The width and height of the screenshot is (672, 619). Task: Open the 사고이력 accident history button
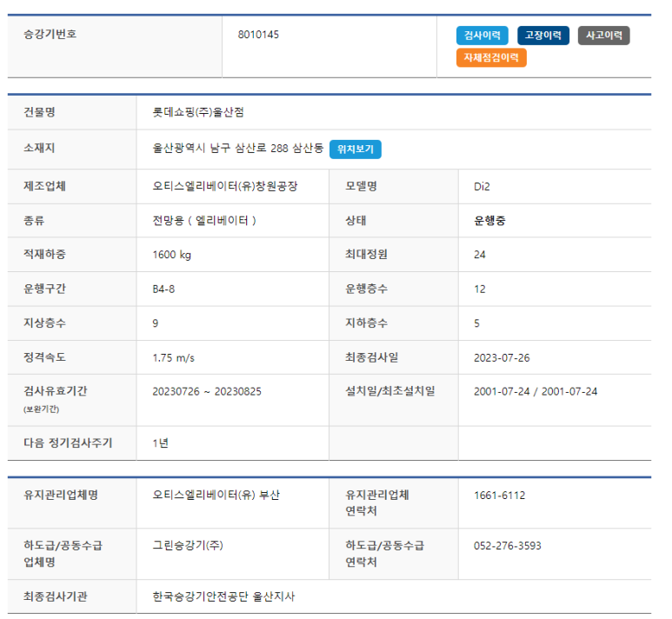pos(604,35)
